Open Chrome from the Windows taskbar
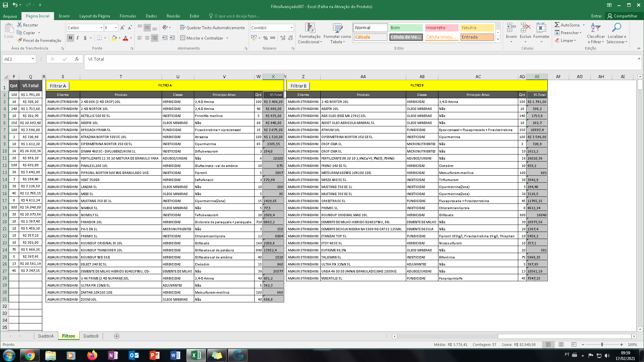The height and width of the screenshot is (362, 644). click(30, 355)
